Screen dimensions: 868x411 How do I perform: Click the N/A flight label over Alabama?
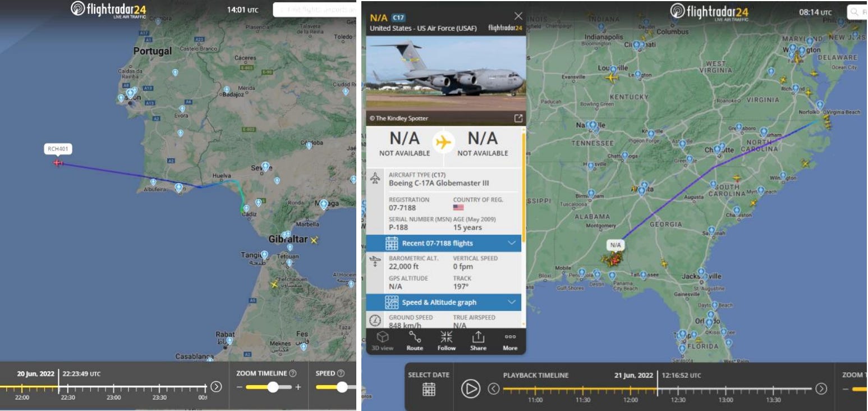616,245
